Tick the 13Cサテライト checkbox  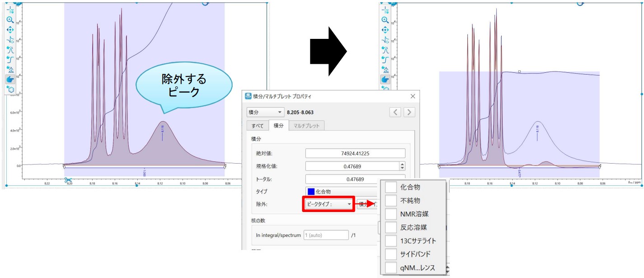pos(391,241)
